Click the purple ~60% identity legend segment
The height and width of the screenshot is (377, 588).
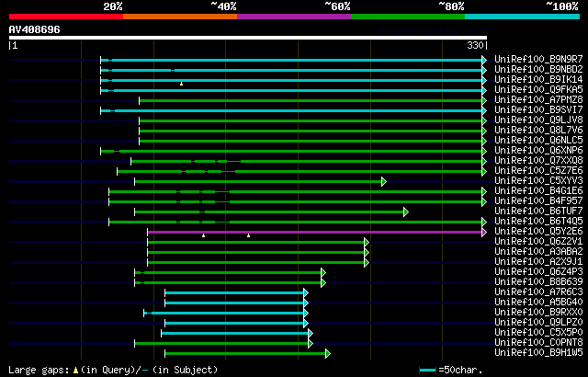tap(294, 17)
